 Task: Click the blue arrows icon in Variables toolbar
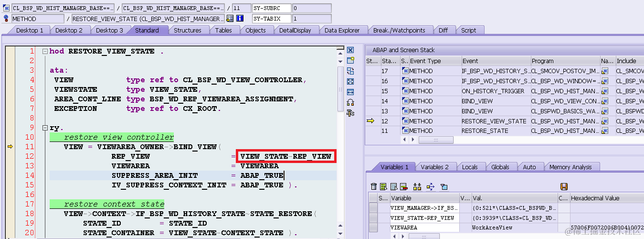coord(430,186)
